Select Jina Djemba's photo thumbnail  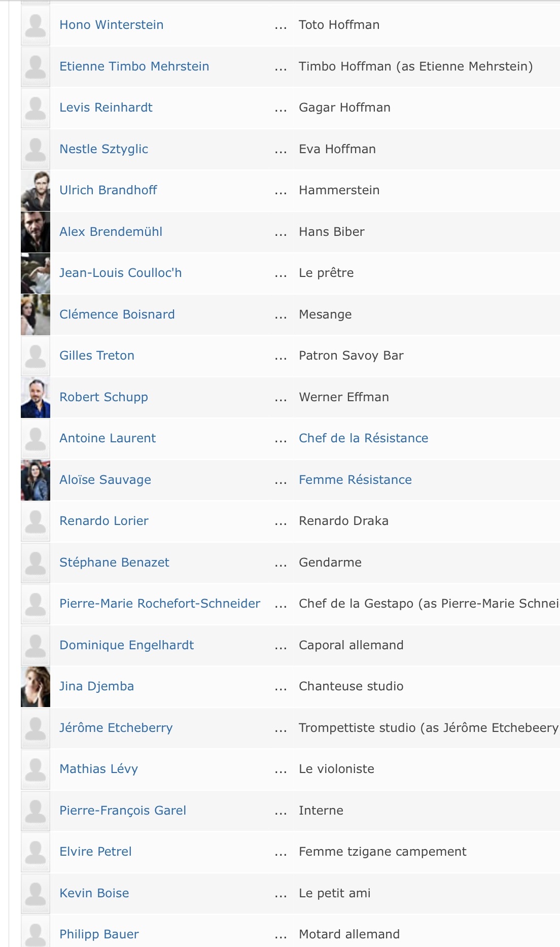coord(36,687)
